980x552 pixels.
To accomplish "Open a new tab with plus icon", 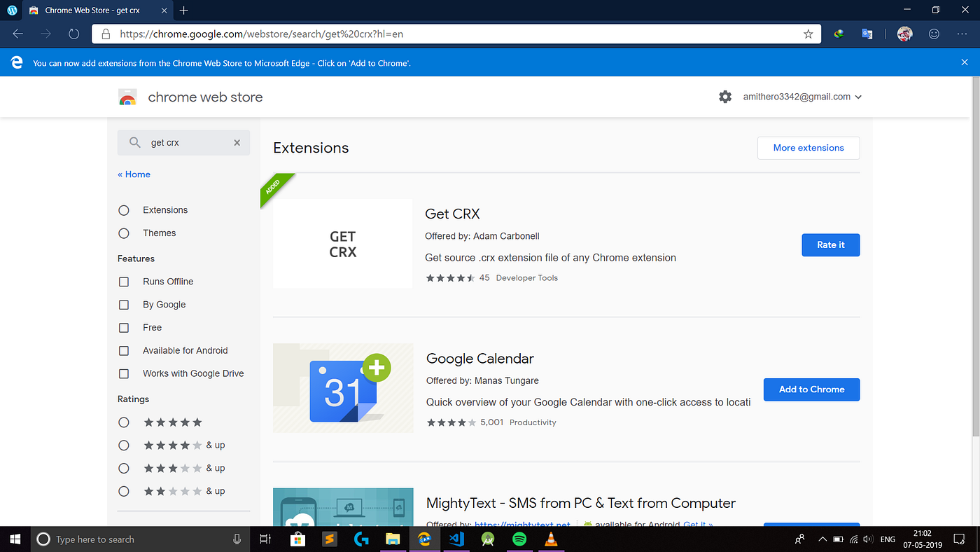I will coord(184,11).
